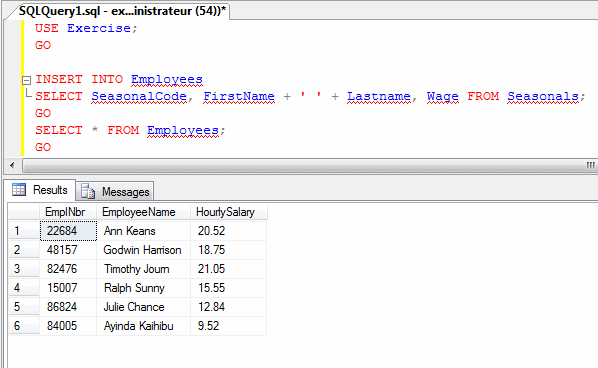Select cell 82476 in results

coord(68,269)
